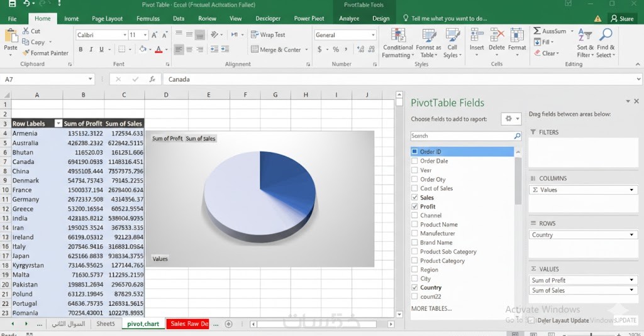Open Sort & Filter icon

(x=584, y=35)
